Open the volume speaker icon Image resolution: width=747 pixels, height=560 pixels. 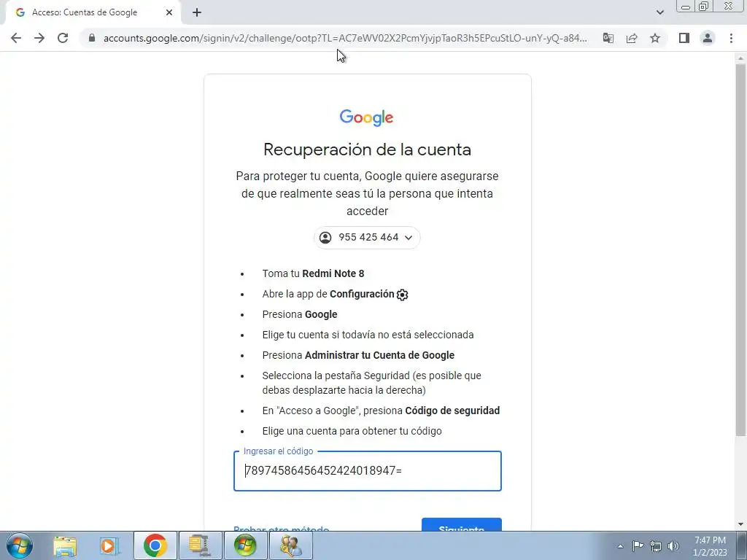(673, 546)
